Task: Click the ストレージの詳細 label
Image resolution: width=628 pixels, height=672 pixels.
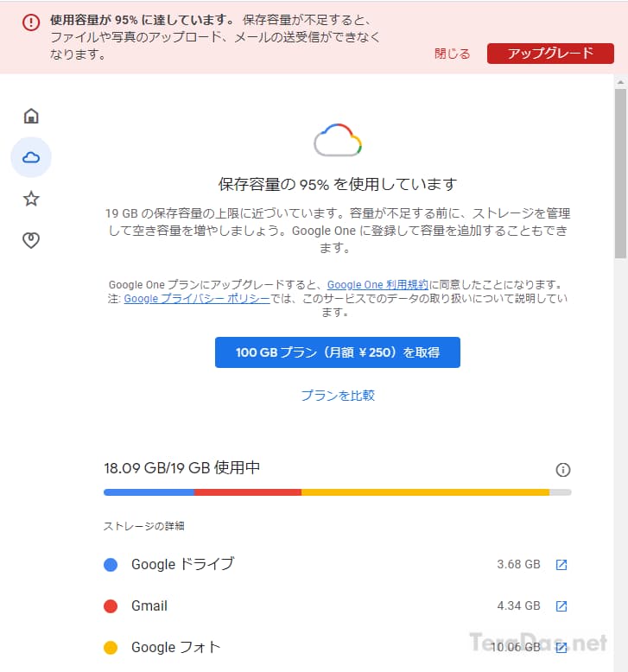Action: point(143,526)
